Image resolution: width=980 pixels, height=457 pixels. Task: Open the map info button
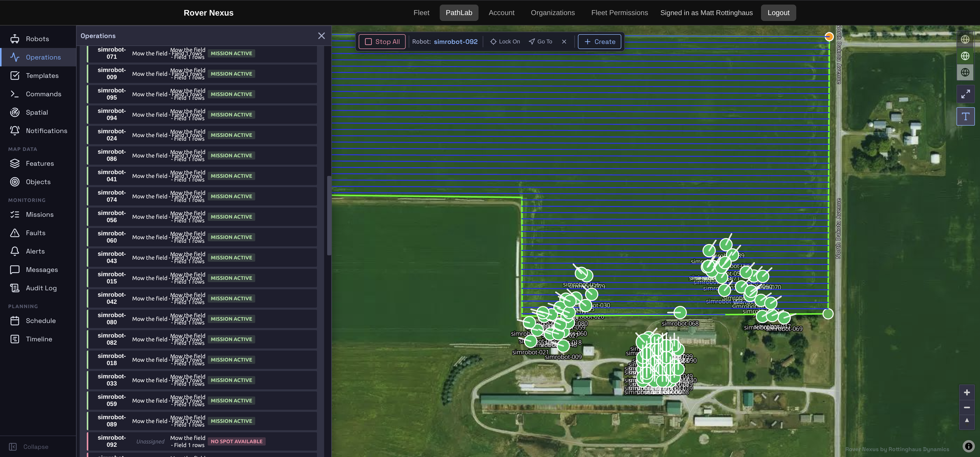tap(969, 446)
